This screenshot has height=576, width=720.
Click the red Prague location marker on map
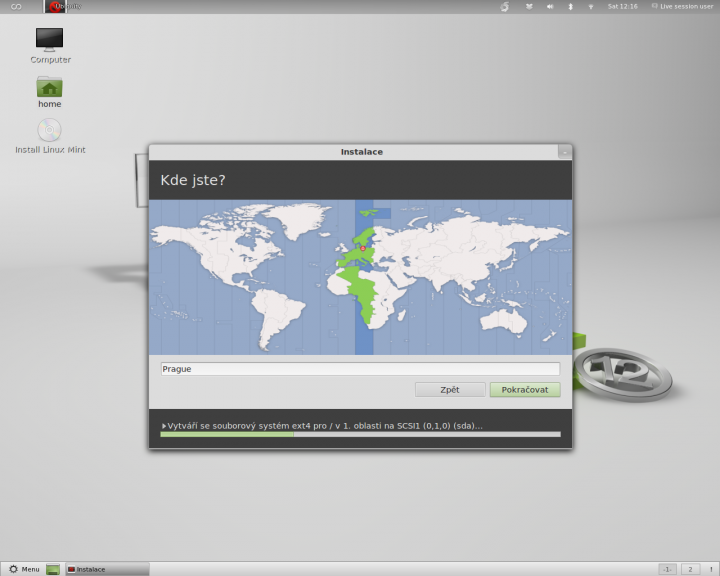point(363,248)
